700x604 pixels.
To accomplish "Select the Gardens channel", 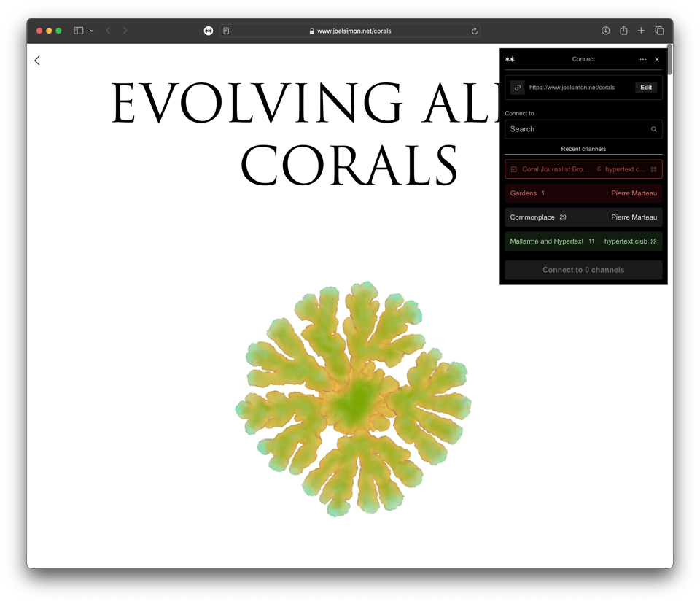I will pos(583,193).
